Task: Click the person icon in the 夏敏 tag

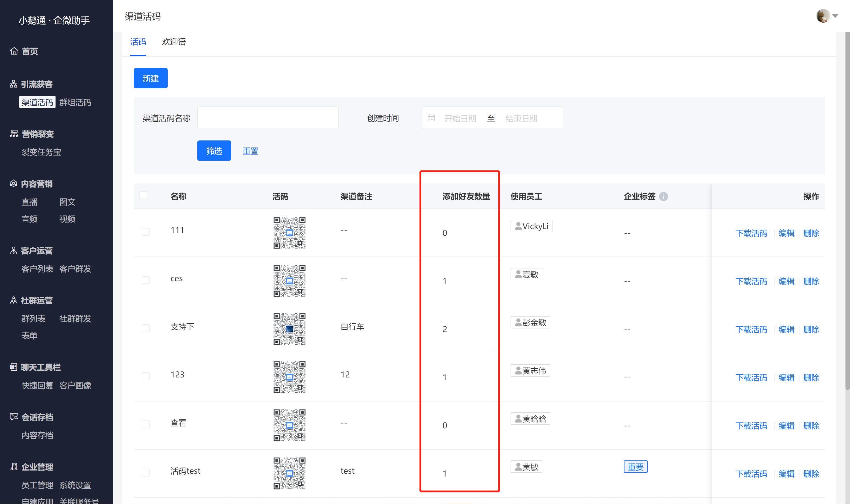Action: click(518, 274)
